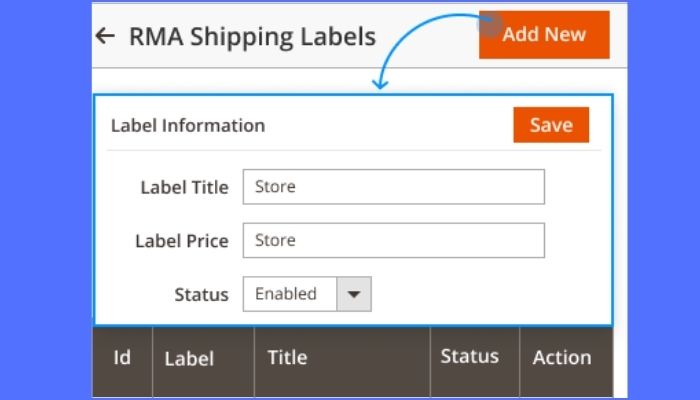The width and height of the screenshot is (700, 400).
Task: Click the RMA Shipping Labels page title
Action: (x=252, y=37)
